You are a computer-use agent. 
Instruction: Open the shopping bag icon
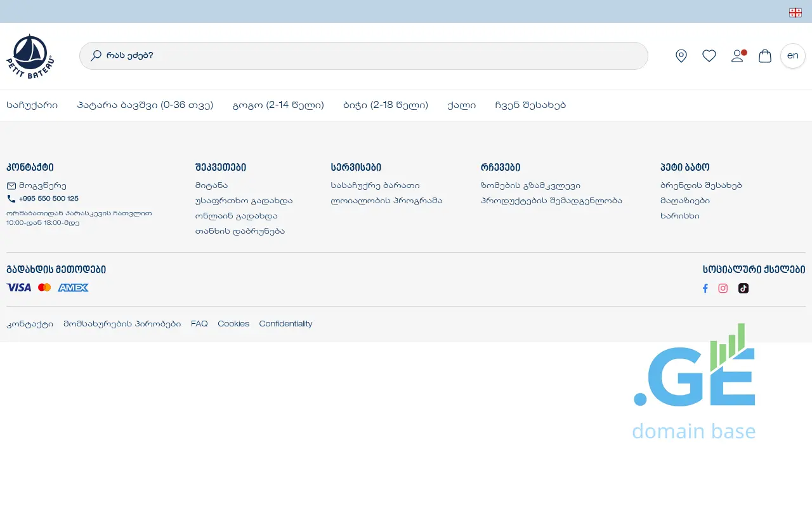pos(765,56)
